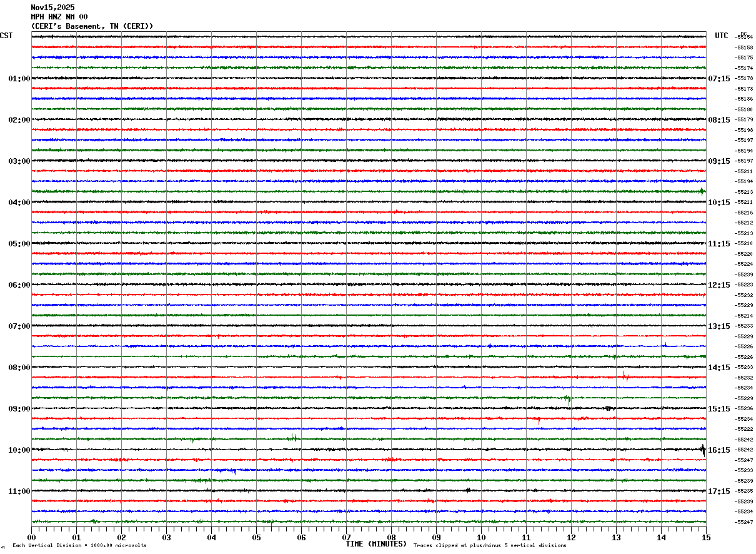Click the green spike at end of 03:00 hour

point(702,191)
